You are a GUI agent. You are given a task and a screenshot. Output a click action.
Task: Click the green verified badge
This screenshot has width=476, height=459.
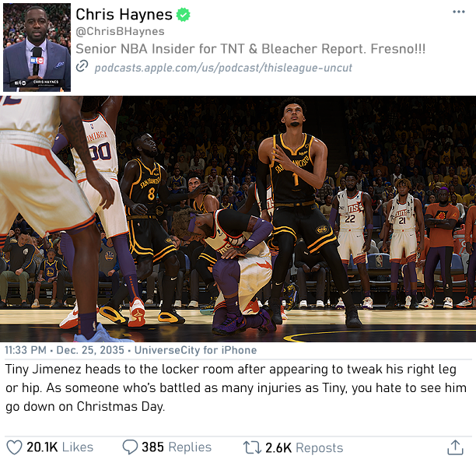coord(184,15)
